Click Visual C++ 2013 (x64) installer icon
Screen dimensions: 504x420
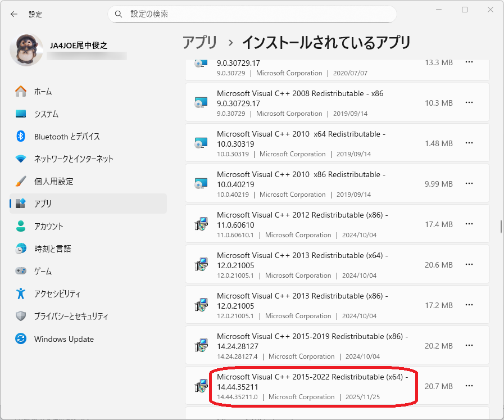[201, 265]
